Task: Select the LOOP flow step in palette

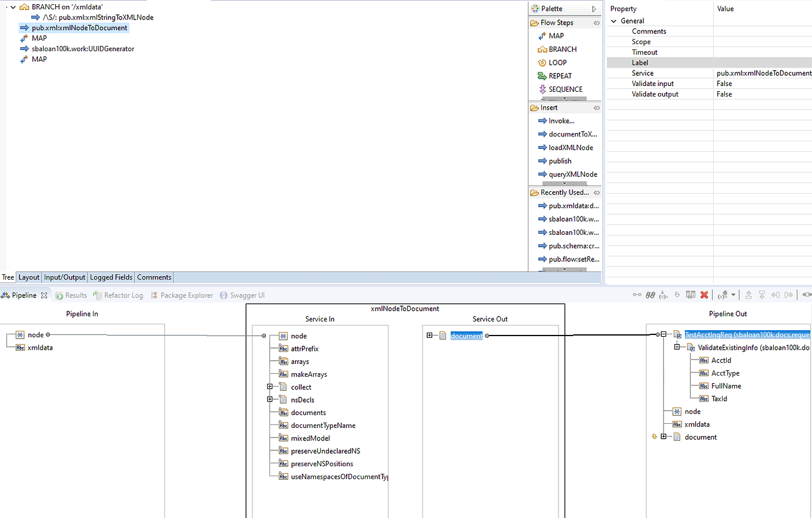Action: (x=557, y=62)
